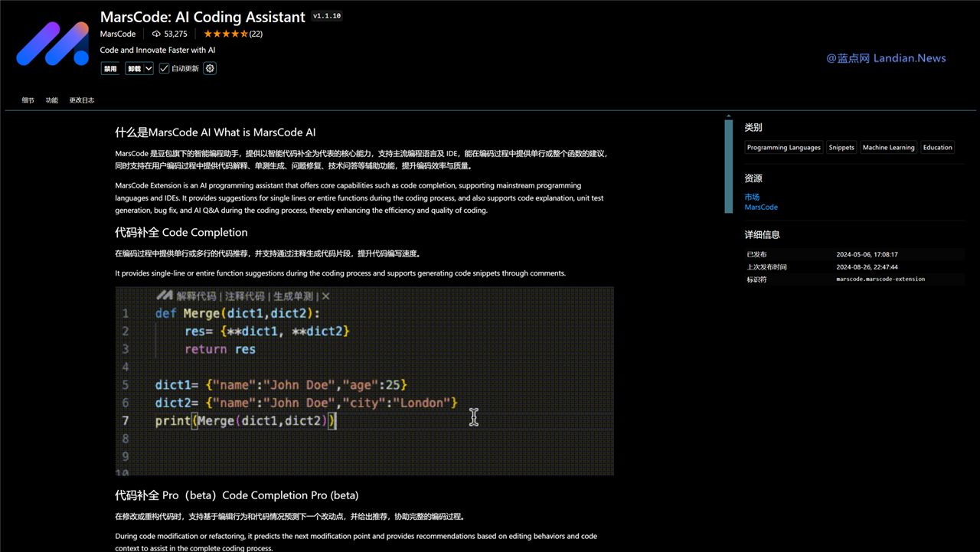
Task: Select the Programming Languages category tag
Action: click(784, 147)
